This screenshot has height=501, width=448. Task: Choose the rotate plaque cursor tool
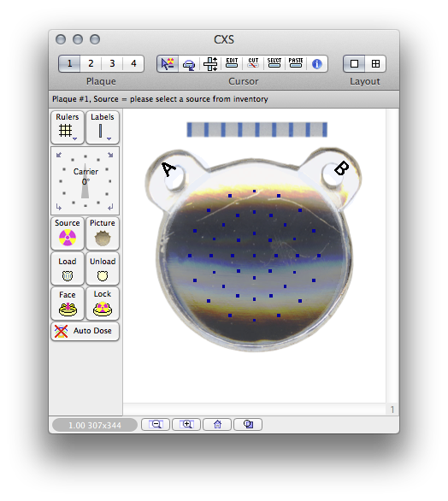click(x=189, y=63)
